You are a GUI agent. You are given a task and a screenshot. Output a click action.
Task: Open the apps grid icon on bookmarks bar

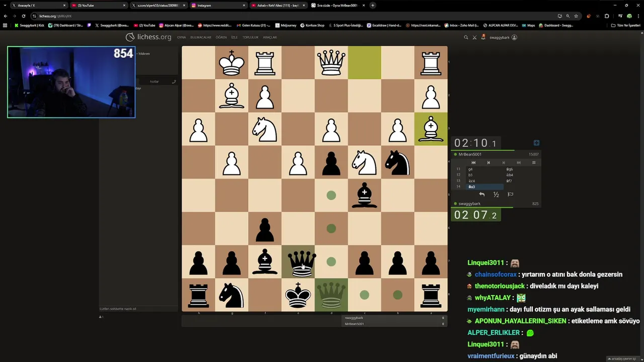point(5,25)
